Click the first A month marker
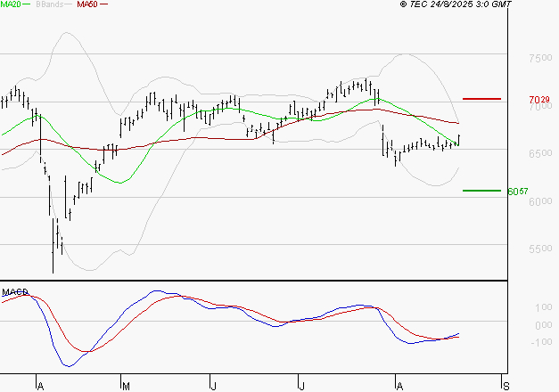This screenshot has height=392, width=559. pyautogui.click(x=40, y=387)
